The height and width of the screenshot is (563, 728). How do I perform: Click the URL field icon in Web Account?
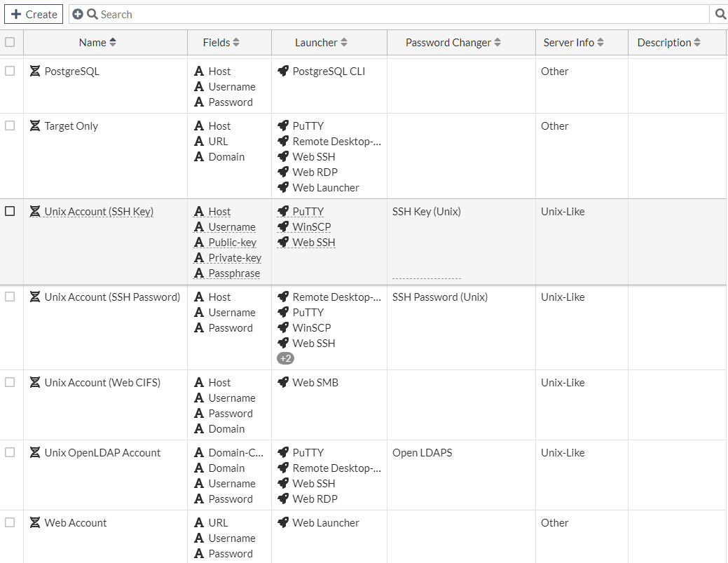point(199,522)
